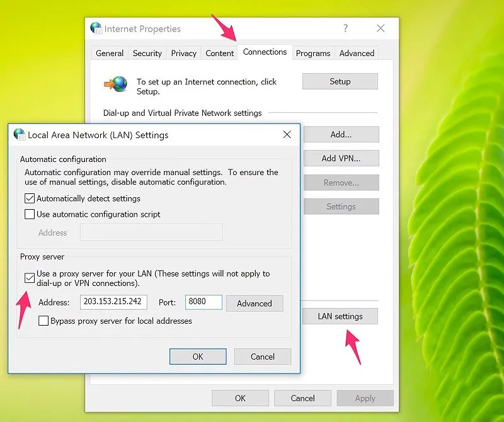Toggle Automatically detect settings checkbox
The width and height of the screenshot is (504, 422).
click(30, 198)
